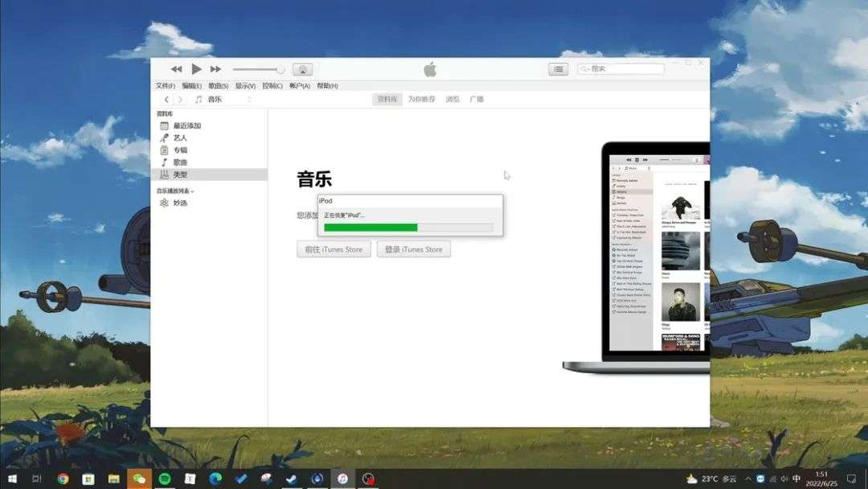This screenshot has height=489, width=868.
Task: Click the search input field
Action: [x=620, y=68]
